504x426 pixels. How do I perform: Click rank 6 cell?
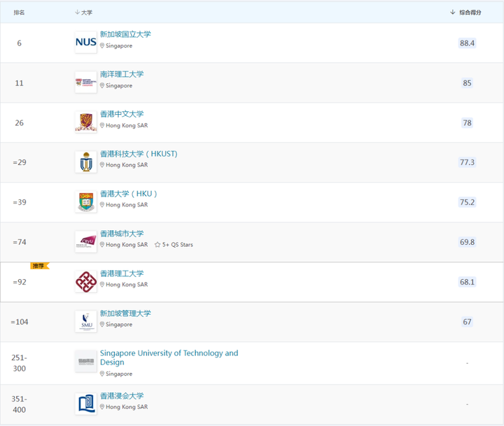point(20,43)
